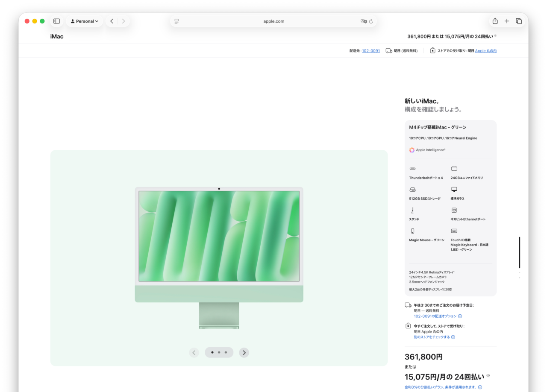Open the translate page icon
This screenshot has height=392, width=547.
(364, 21)
